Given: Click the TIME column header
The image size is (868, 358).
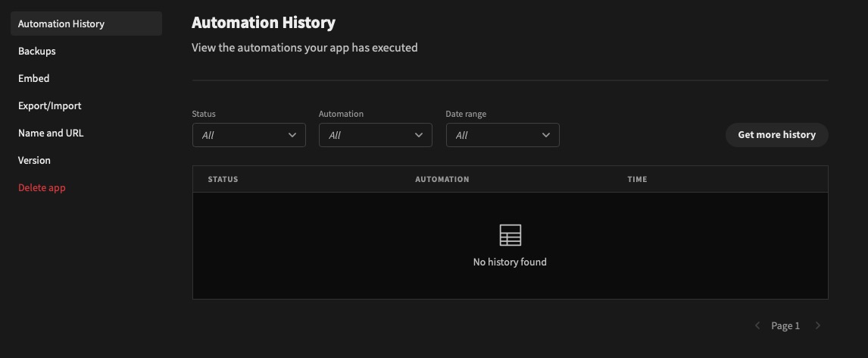Looking at the screenshot, I should [x=637, y=179].
